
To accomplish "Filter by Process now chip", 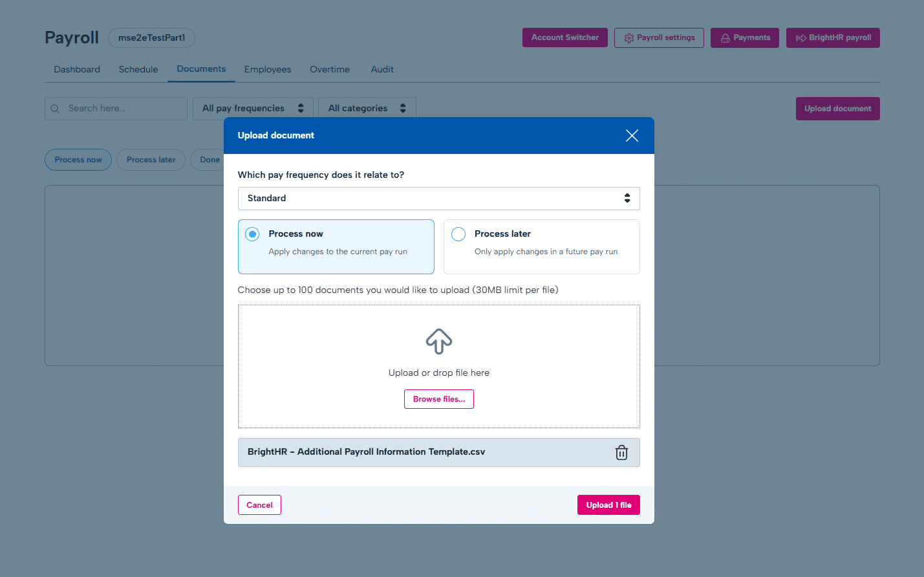I will click(78, 160).
